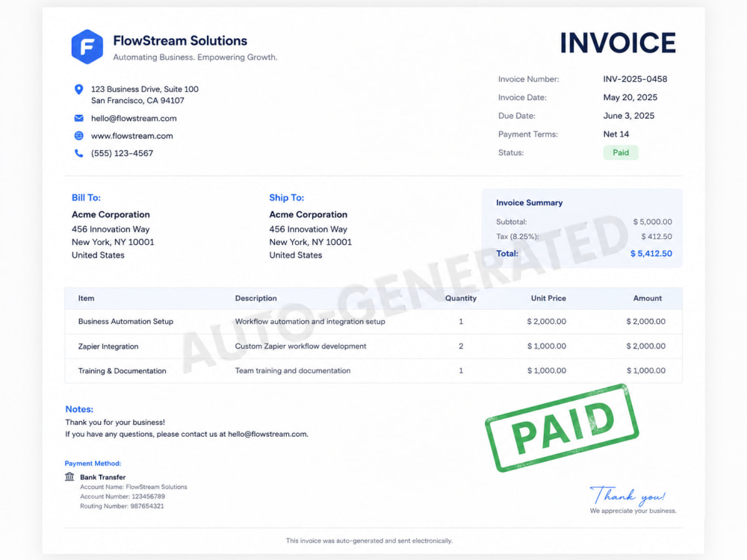The width and height of the screenshot is (747, 560).
Task: Select the Business Automation Setup unit price
Action: tap(547, 321)
